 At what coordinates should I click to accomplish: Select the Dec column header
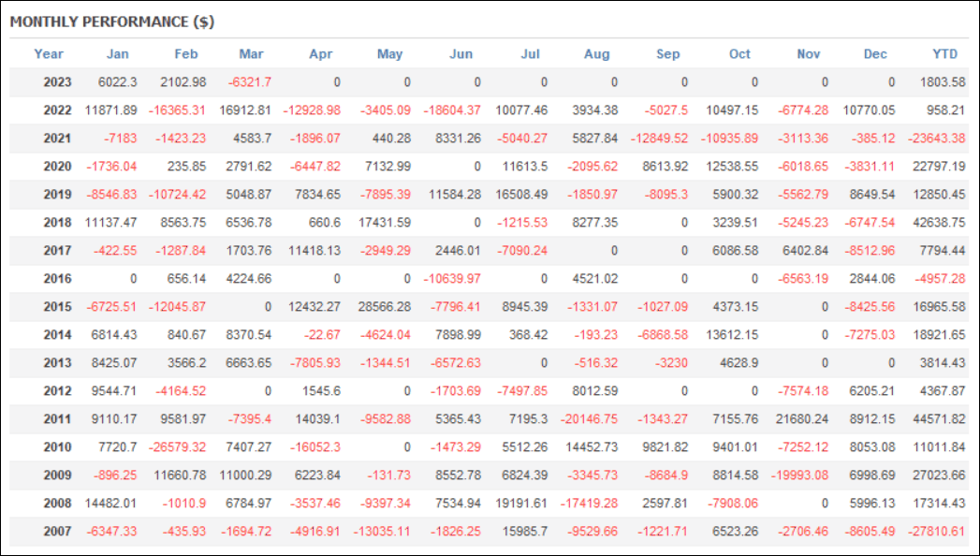point(875,53)
